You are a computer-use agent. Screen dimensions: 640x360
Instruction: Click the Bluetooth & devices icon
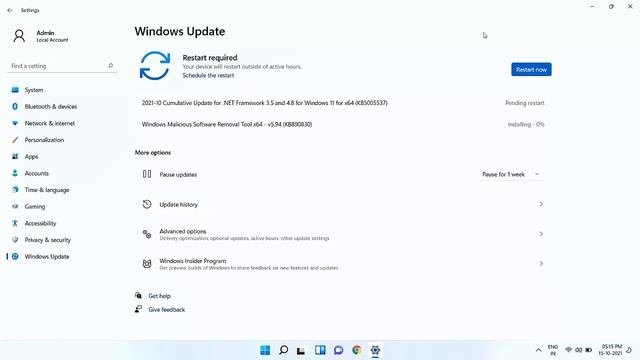point(15,107)
